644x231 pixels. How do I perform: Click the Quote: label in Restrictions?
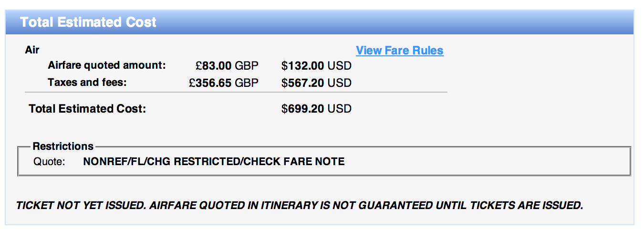(49, 162)
